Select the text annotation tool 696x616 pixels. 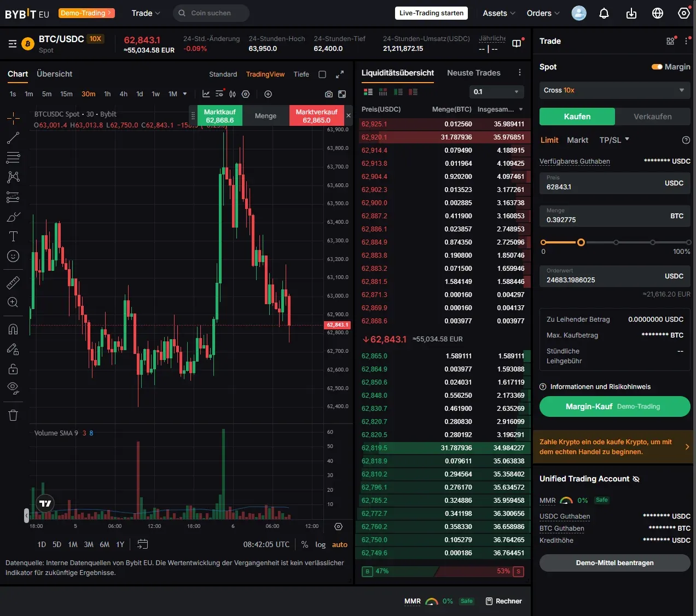pos(13,236)
